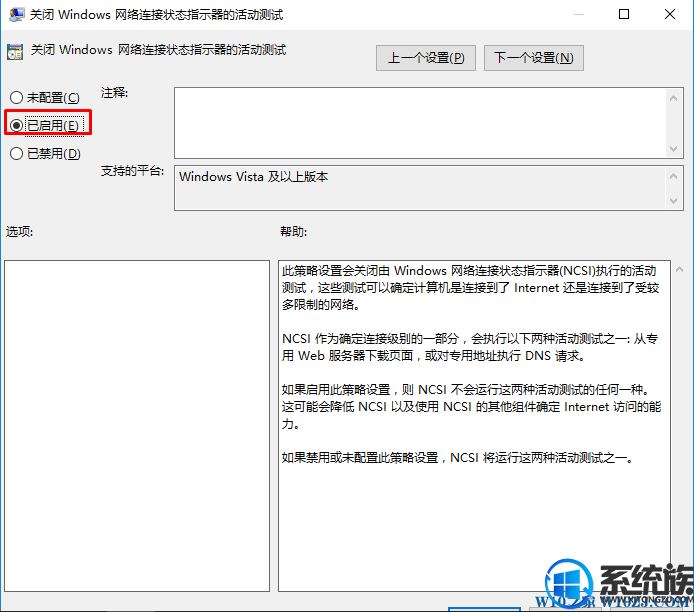Viewport: 694px width, 612px height.
Task: Click up arrow of 支持的平台 scrollbar
Action: (674, 176)
